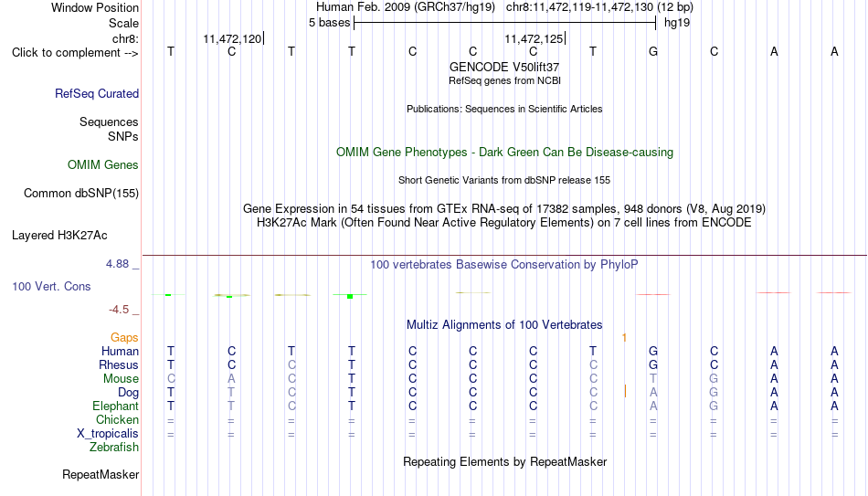Viewport: 868px width, 496px height.
Task: Click the Sequences label
Action: coord(109,121)
